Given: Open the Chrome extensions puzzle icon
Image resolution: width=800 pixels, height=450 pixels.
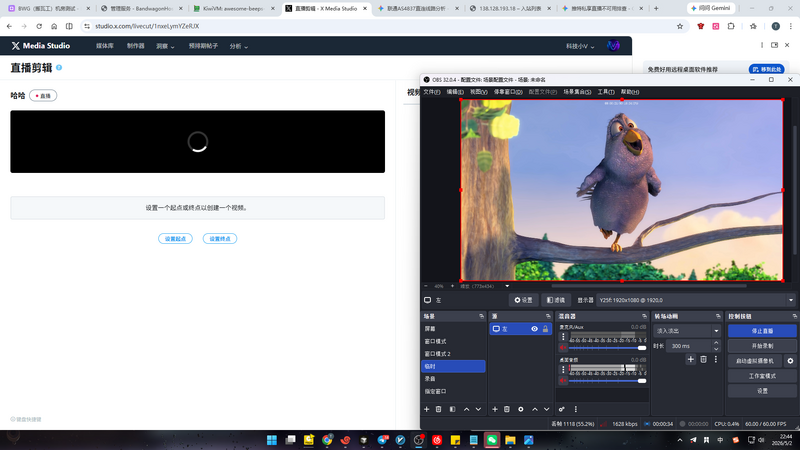Looking at the screenshot, I should (x=731, y=26).
